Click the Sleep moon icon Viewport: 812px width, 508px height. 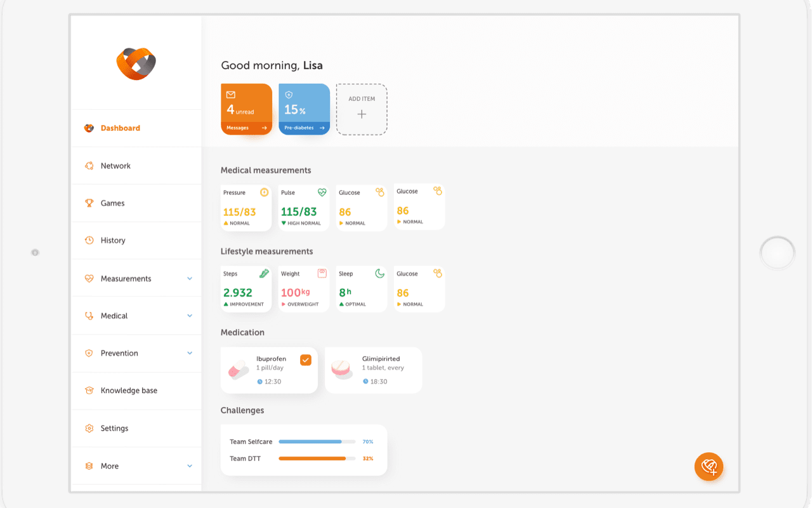click(x=379, y=274)
